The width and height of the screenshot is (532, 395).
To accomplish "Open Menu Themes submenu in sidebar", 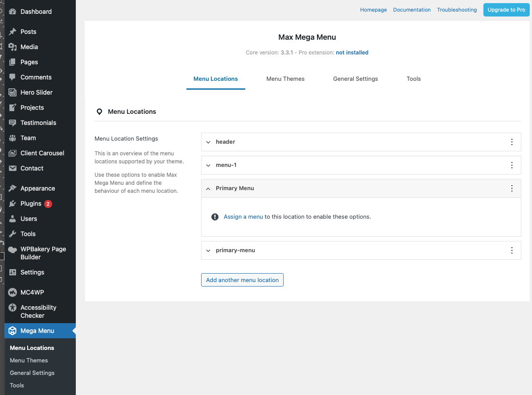I will tap(29, 360).
